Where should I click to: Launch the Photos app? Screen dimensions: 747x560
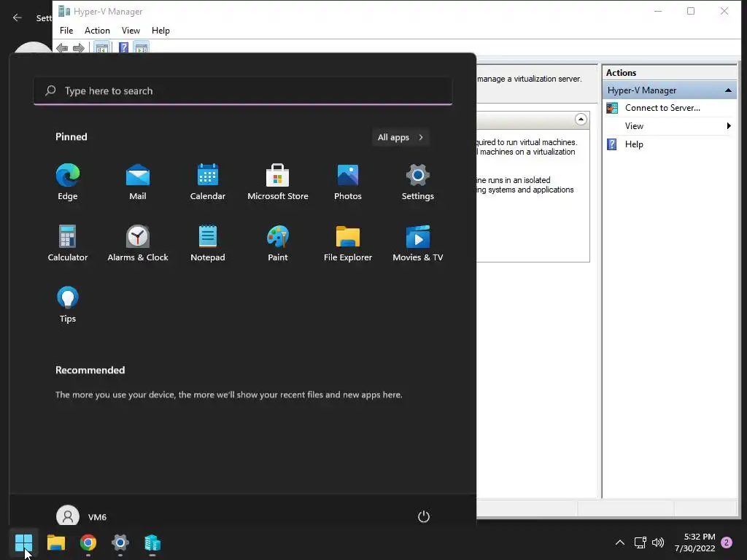coord(348,182)
